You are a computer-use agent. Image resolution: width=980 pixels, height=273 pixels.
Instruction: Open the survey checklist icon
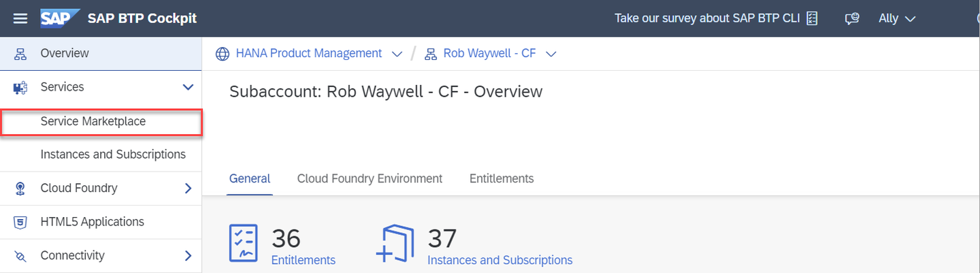tap(812, 18)
